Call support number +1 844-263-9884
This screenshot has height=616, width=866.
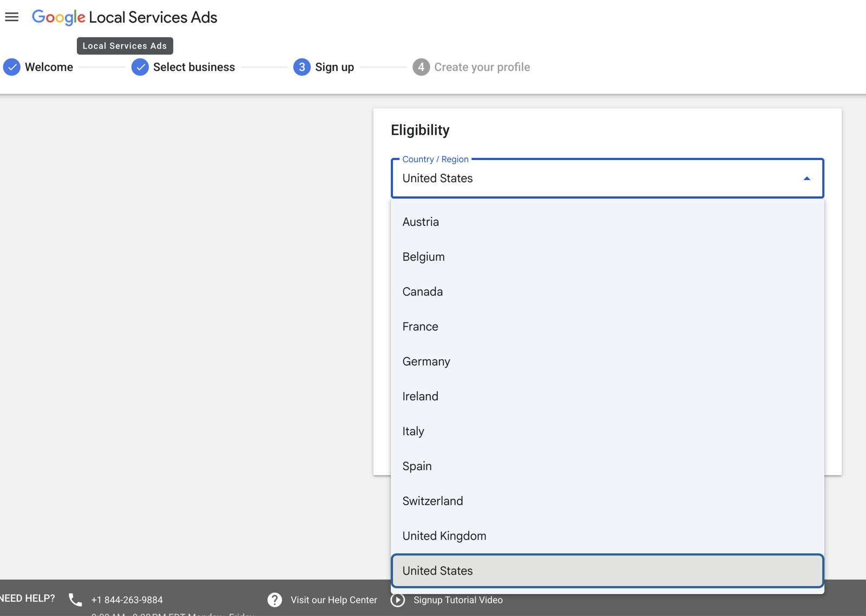[x=127, y=600]
